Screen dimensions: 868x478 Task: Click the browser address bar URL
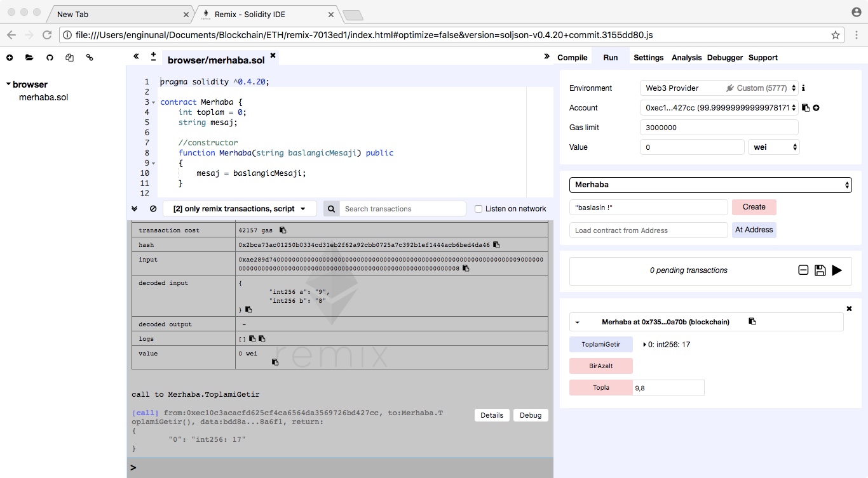(364, 35)
